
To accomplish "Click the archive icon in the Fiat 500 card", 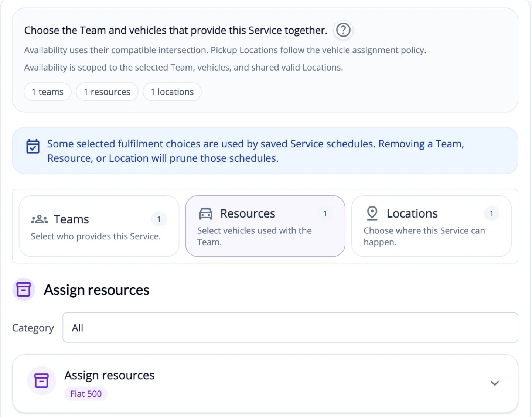I will point(42,380).
